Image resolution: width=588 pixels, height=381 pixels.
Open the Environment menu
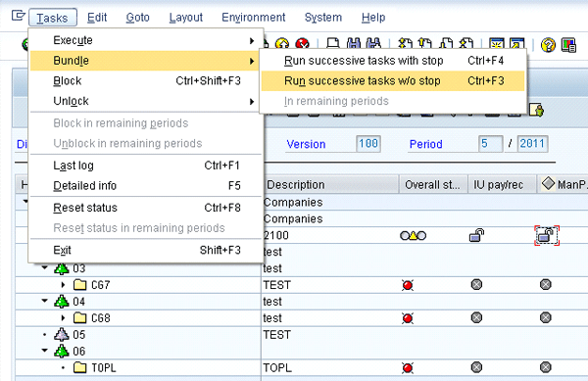tap(254, 18)
